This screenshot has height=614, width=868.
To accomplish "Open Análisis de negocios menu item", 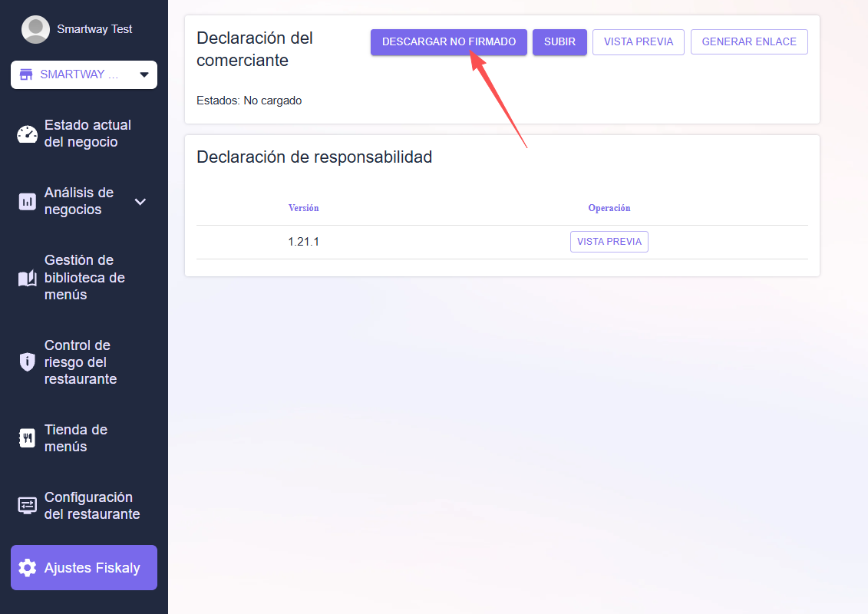I will tap(84, 201).
